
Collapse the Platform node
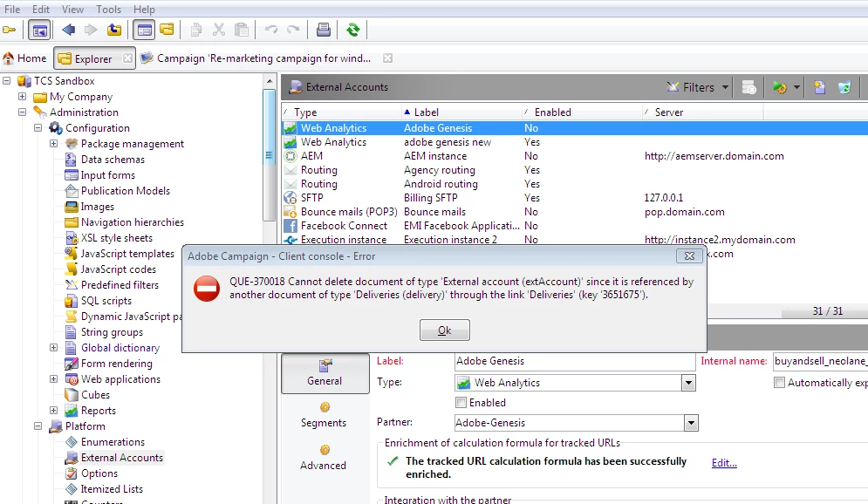[x=38, y=426]
